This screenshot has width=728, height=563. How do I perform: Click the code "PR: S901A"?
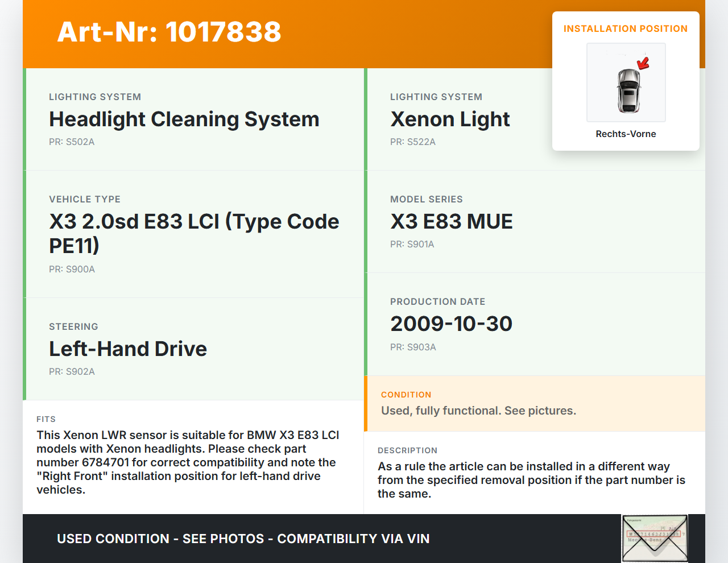coord(412,244)
